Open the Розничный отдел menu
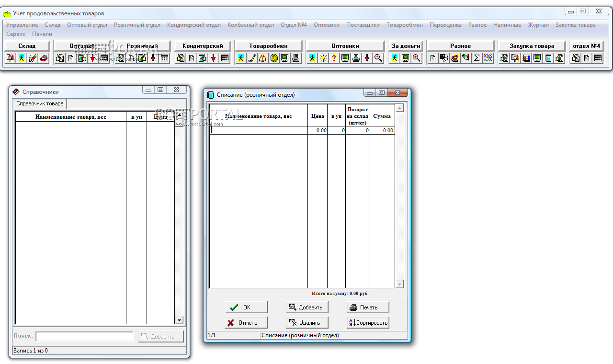This screenshot has width=613, height=364. (137, 25)
